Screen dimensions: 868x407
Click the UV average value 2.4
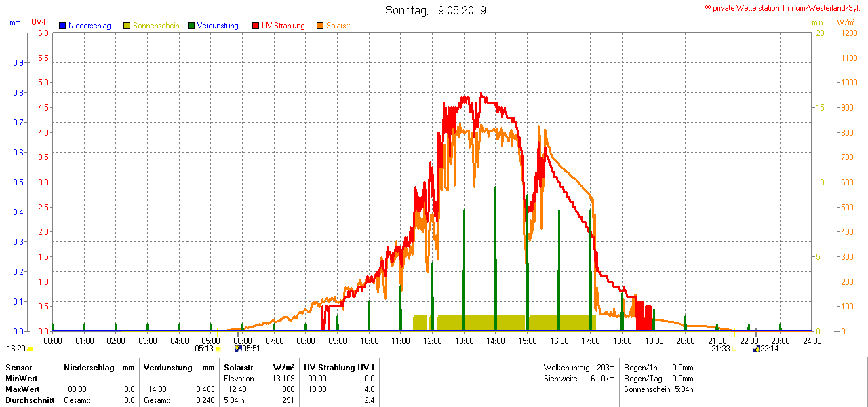click(369, 400)
